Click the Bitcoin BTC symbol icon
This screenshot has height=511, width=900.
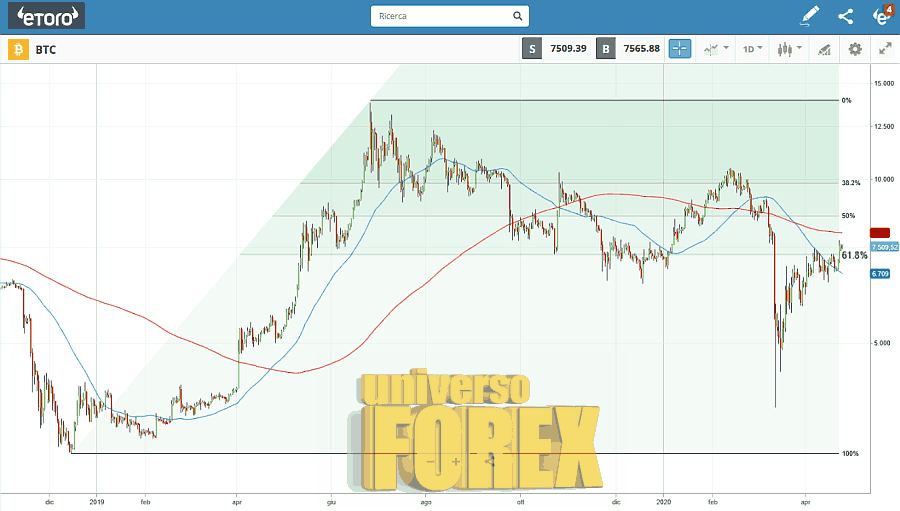click(x=18, y=49)
